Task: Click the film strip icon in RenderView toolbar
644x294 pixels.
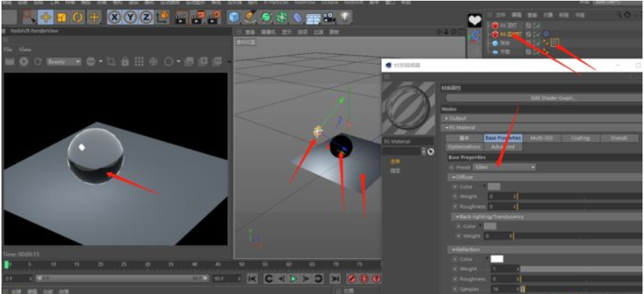Action: pyautogui.click(x=10, y=62)
